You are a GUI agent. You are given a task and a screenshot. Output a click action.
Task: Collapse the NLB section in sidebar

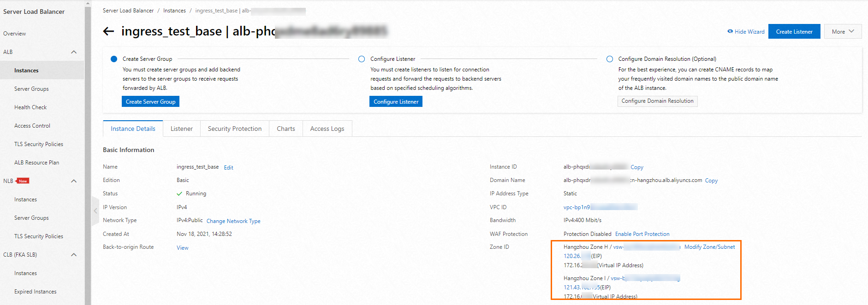(x=74, y=181)
